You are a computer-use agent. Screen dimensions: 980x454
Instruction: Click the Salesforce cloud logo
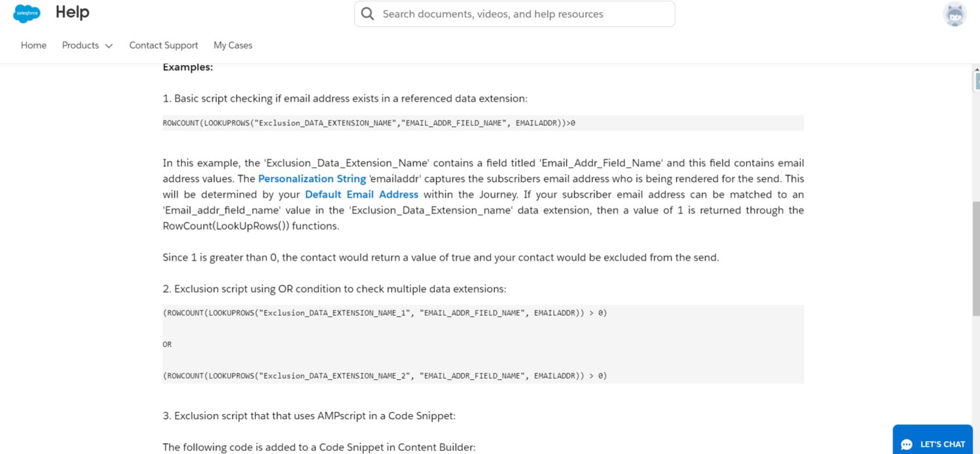(27, 13)
